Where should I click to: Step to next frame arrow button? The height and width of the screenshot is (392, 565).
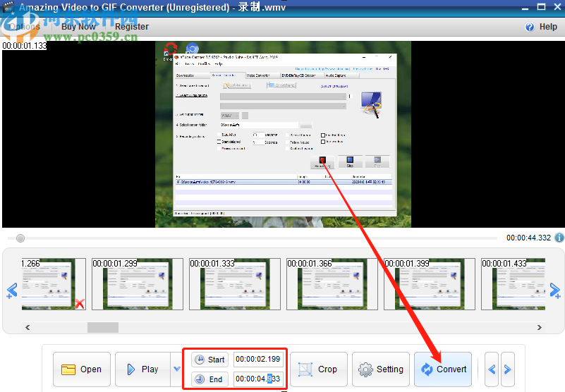pos(508,369)
